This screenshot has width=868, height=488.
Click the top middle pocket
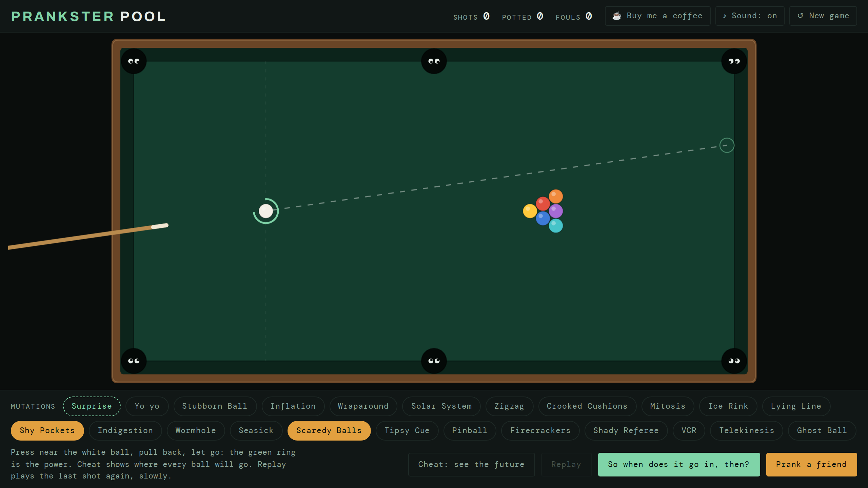(434, 61)
